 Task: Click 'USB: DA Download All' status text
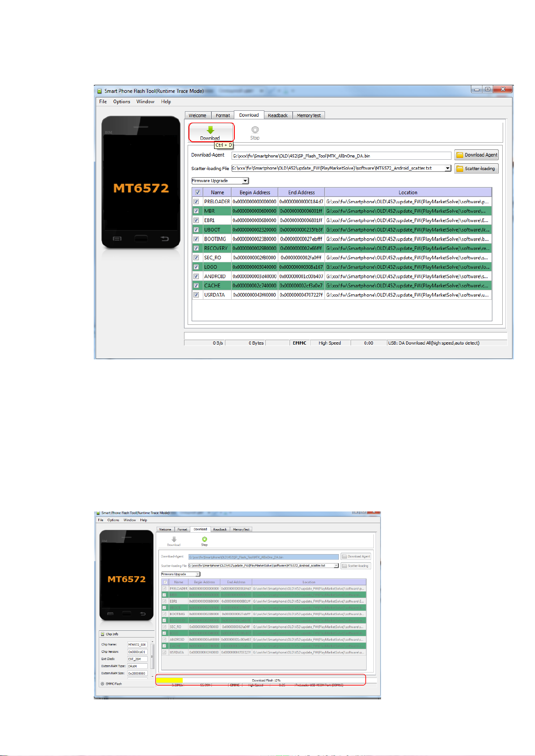click(x=434, y=343)
